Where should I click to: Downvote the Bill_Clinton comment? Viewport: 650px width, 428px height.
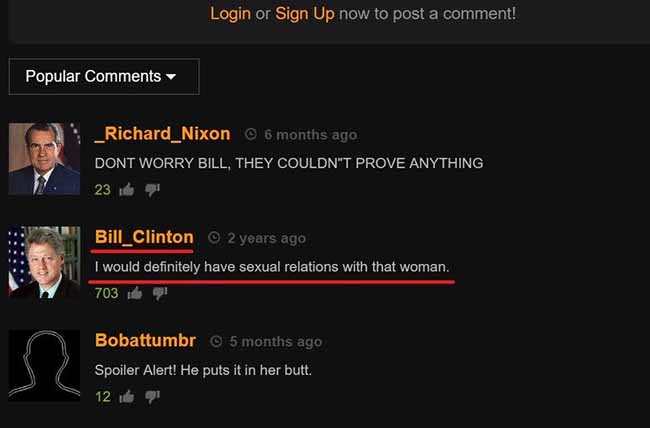(x=160, y=294)
